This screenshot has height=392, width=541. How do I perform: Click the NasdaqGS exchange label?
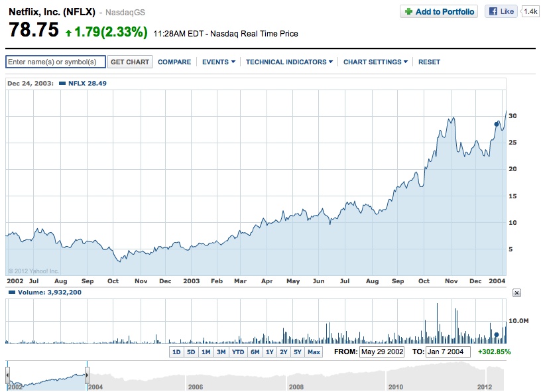coord(125,13)
